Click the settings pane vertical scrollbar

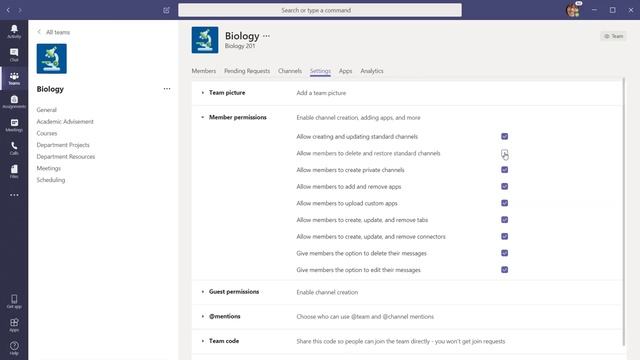coord(624,211)
